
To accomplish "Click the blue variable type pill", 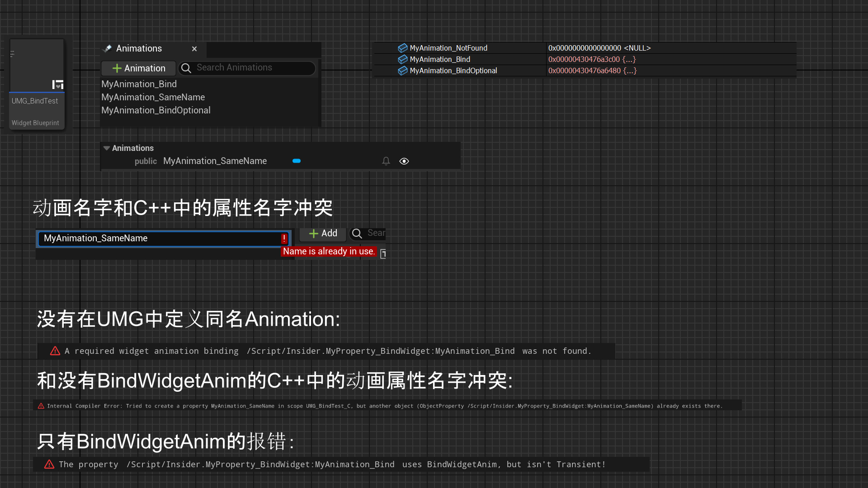I will point(297,161).
